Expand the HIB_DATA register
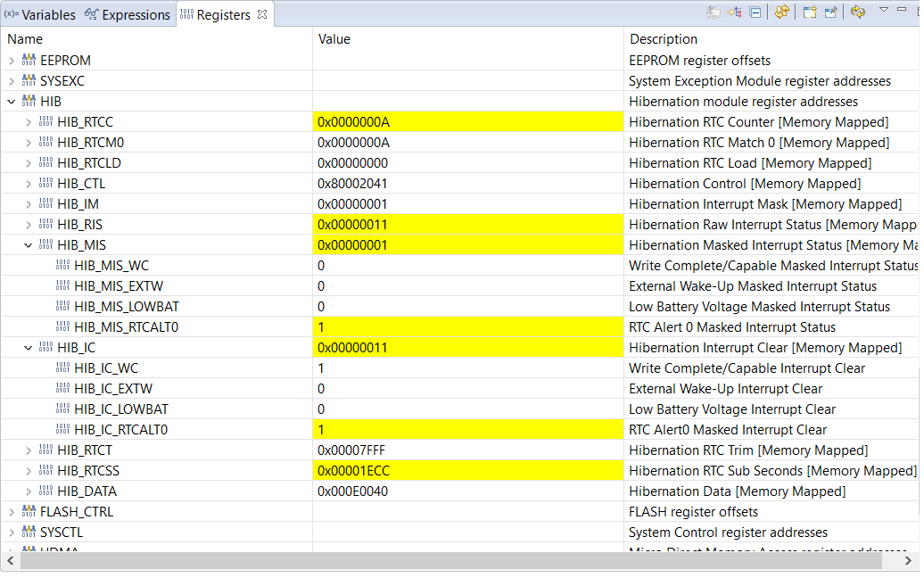 [29, 491]
